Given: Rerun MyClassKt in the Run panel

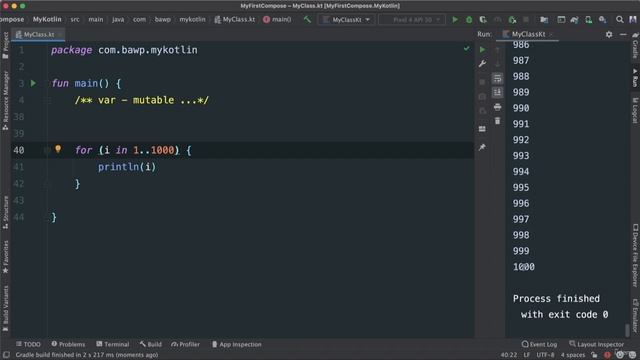Looking at the screenshot, I should tap(482, 49).
